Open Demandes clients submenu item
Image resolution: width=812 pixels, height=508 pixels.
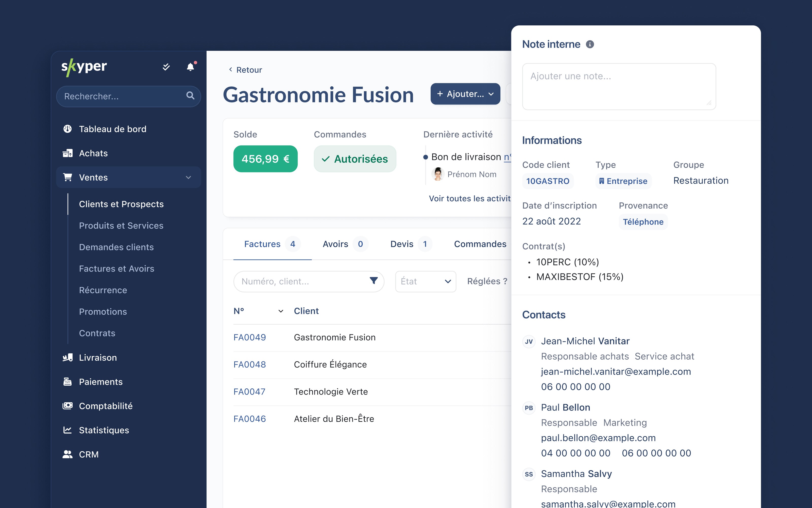(116, 247)
